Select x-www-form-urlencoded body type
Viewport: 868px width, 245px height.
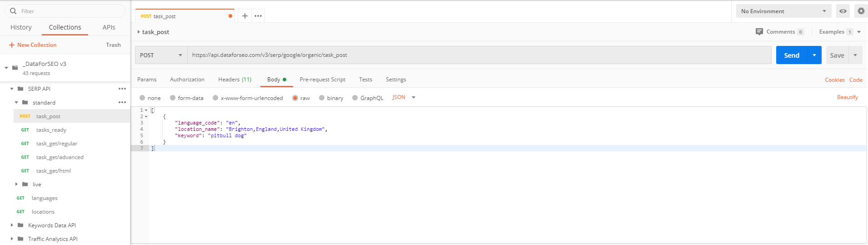coord(215,98)
